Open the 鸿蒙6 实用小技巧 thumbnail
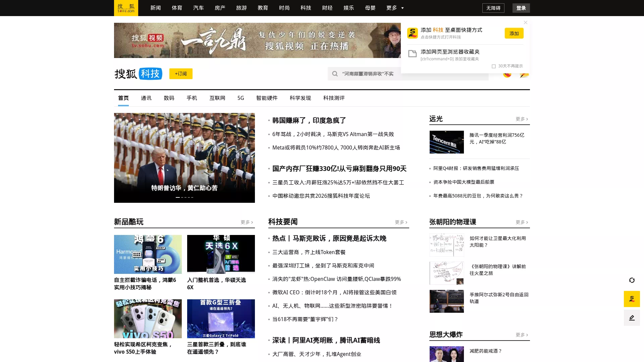Screen dimensions: 644x362 tap(148, 254)
